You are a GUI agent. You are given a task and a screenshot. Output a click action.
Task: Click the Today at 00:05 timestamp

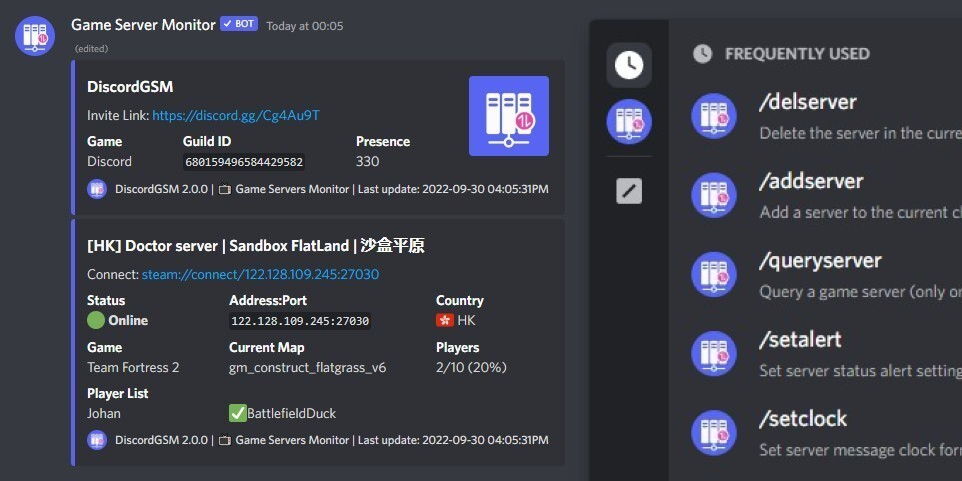[x=305, y=26]
